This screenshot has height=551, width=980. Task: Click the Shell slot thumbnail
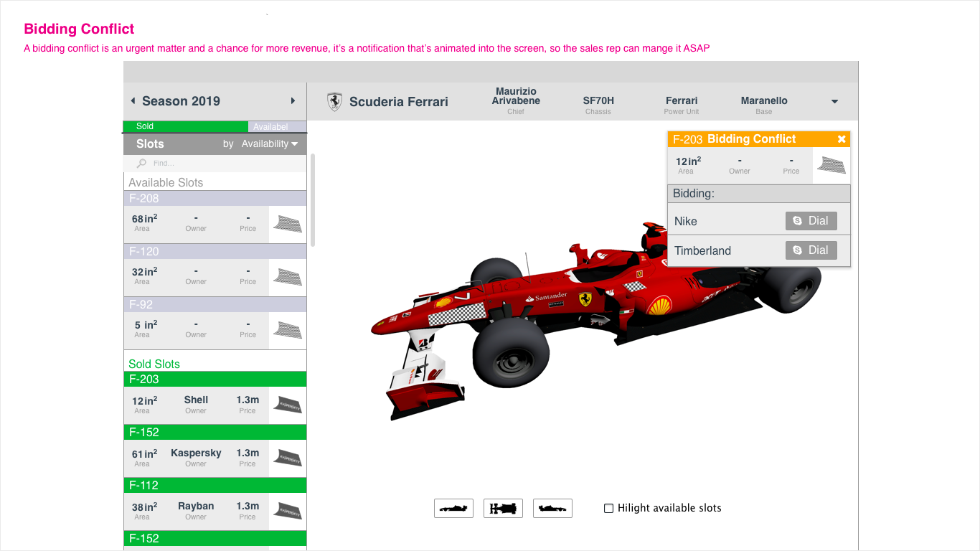click(288, 405)
